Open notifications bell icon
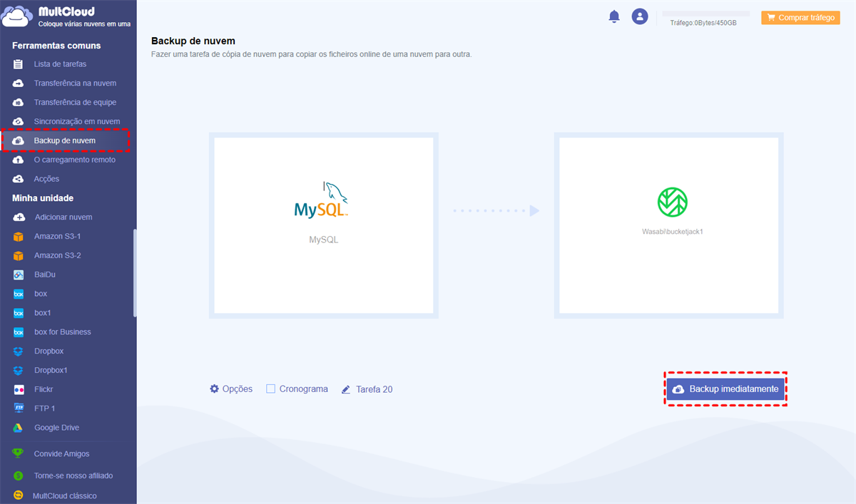 pyautogui.click(x=614, y=16)
